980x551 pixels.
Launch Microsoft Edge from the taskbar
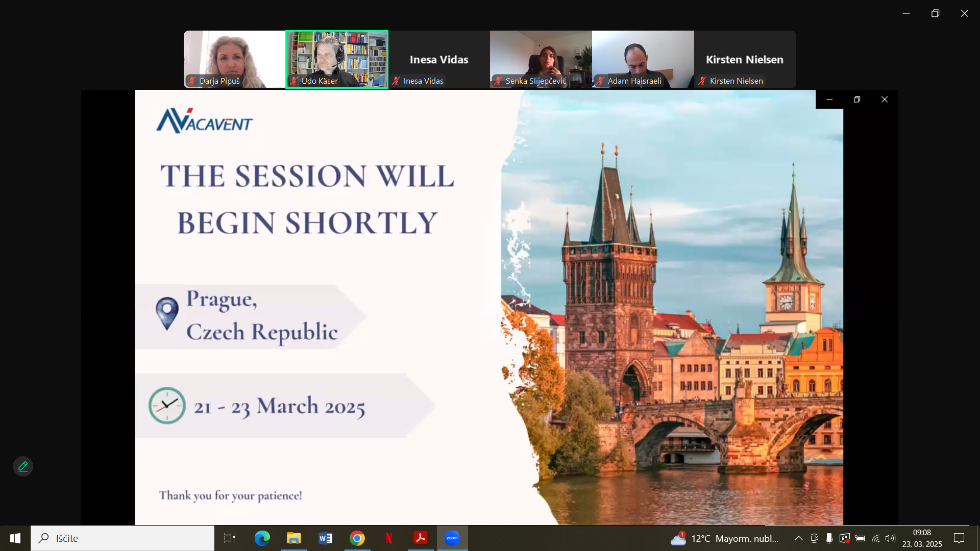[x=262, y=538]
